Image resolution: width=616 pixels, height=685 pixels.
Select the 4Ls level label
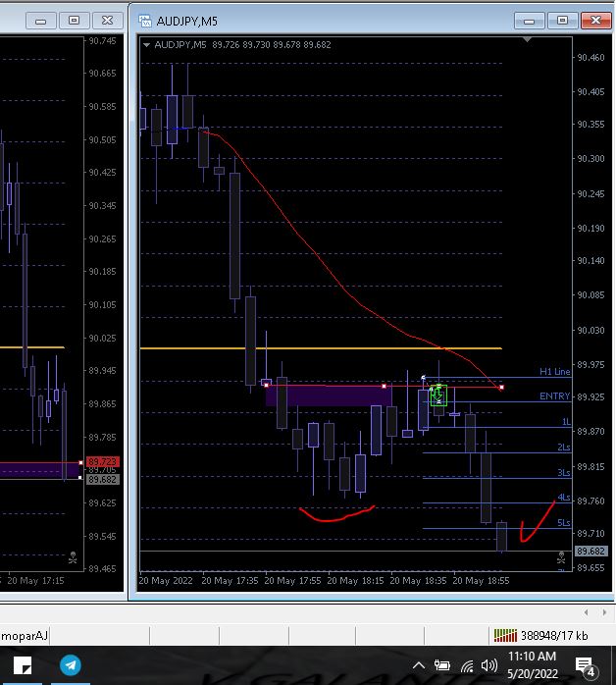click(564, 498)
